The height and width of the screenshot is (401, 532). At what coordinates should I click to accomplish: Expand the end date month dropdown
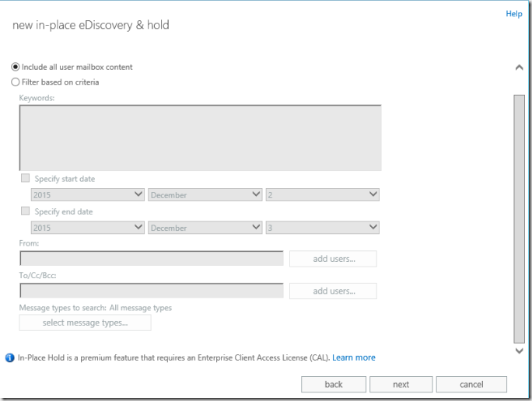tap(205, 228)
